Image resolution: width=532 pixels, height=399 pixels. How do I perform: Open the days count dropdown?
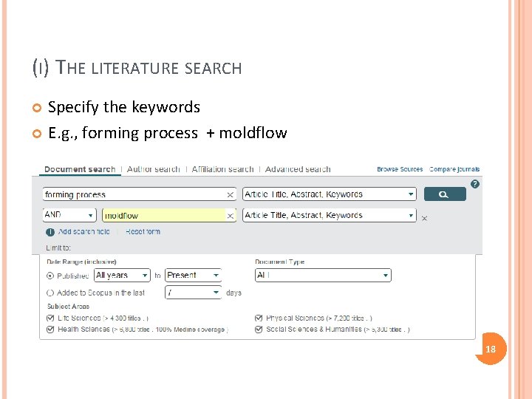[193, 293]
